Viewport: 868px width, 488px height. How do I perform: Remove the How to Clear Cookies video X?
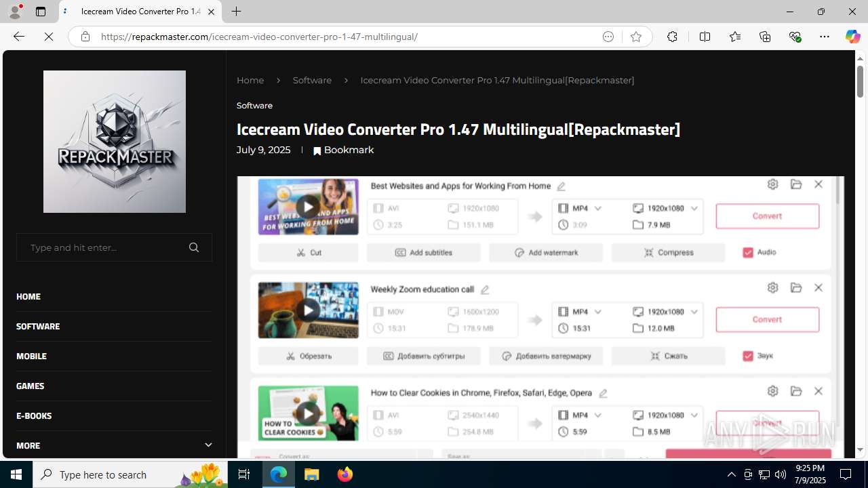pyautogui.click(x=818, y=391)
